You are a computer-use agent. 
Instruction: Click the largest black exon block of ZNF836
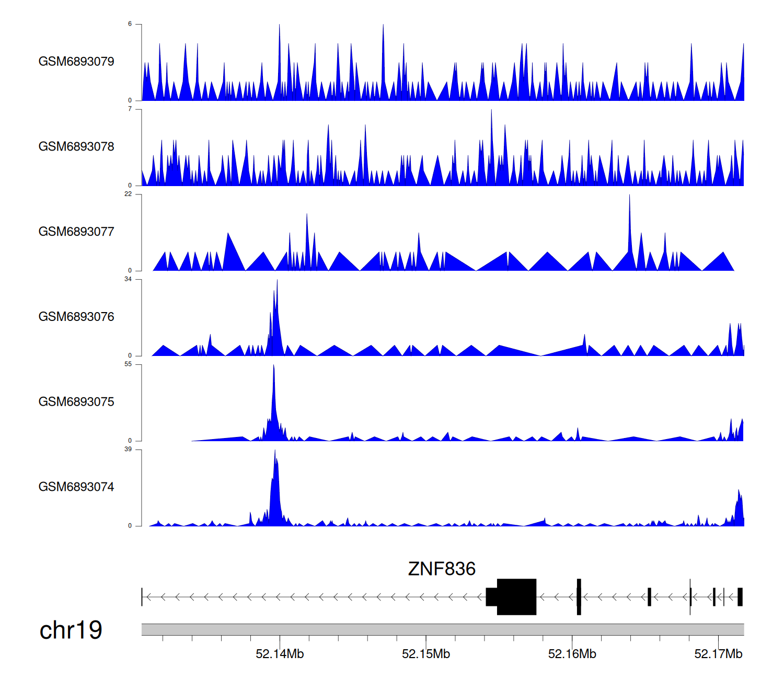tap(516, 596)
